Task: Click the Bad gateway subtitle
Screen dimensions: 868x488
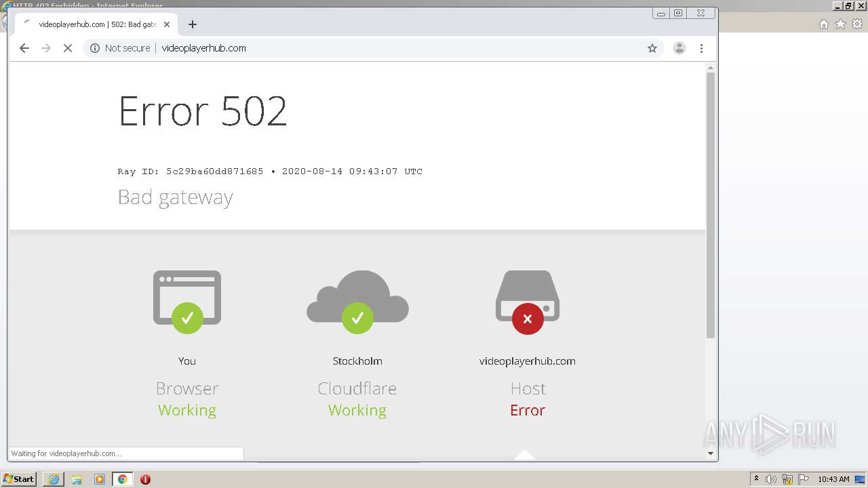Action: (x=176, y=197)
